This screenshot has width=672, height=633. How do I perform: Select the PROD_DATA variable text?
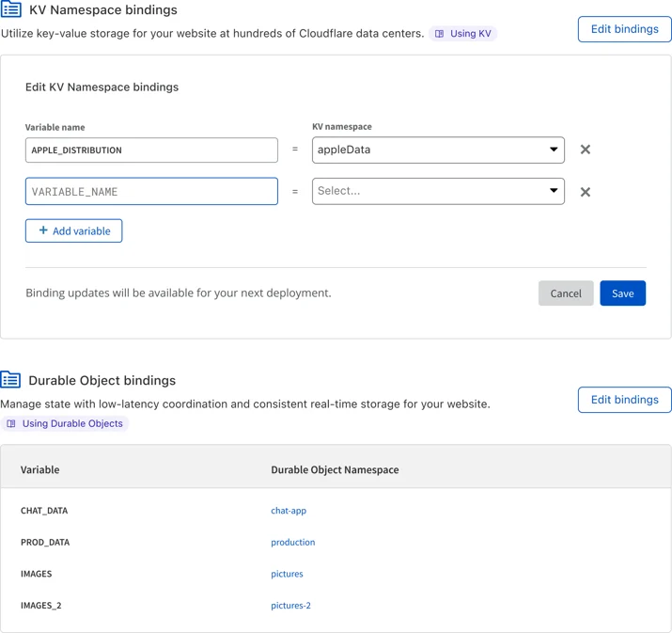click(x=45, y=543)
